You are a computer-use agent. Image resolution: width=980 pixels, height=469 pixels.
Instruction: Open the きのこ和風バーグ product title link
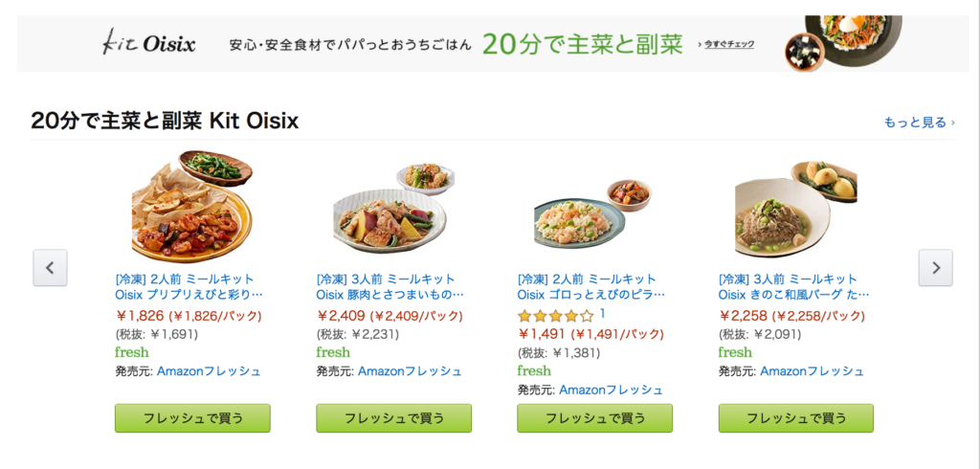[793, 286]
